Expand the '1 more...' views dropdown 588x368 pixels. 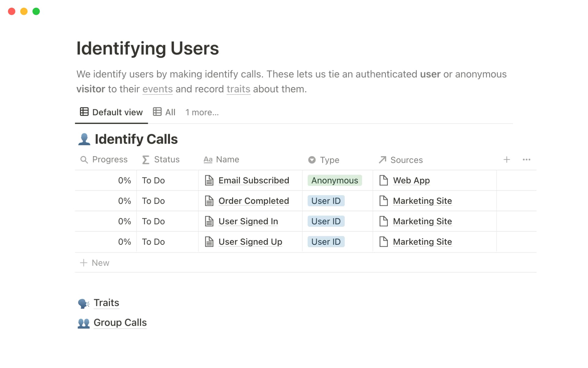202,112
